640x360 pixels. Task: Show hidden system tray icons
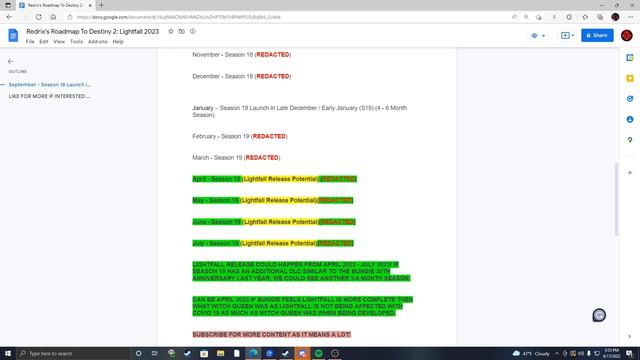pos(557,353)
